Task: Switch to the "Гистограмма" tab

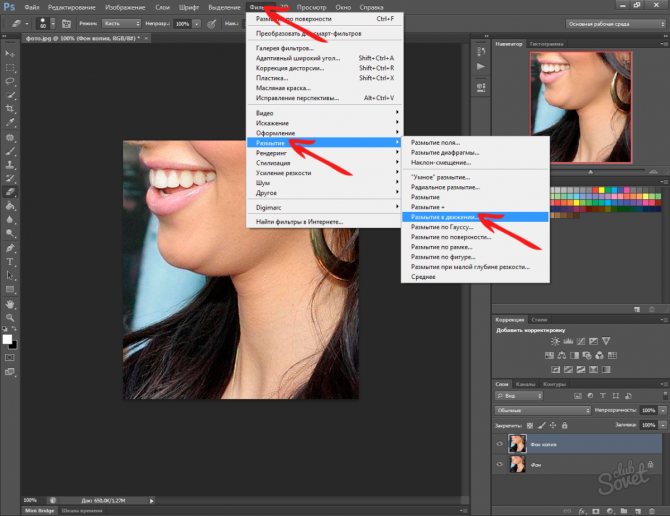Action: (545, 45)
